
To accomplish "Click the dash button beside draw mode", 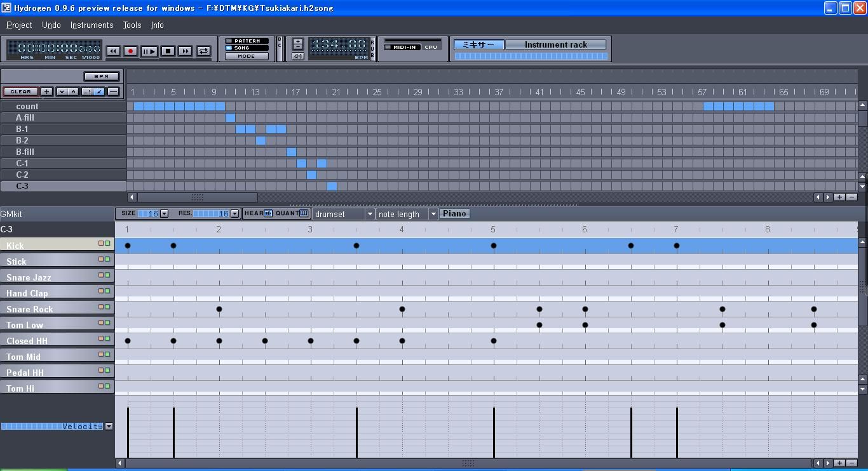I will click(x=113, y=91).
